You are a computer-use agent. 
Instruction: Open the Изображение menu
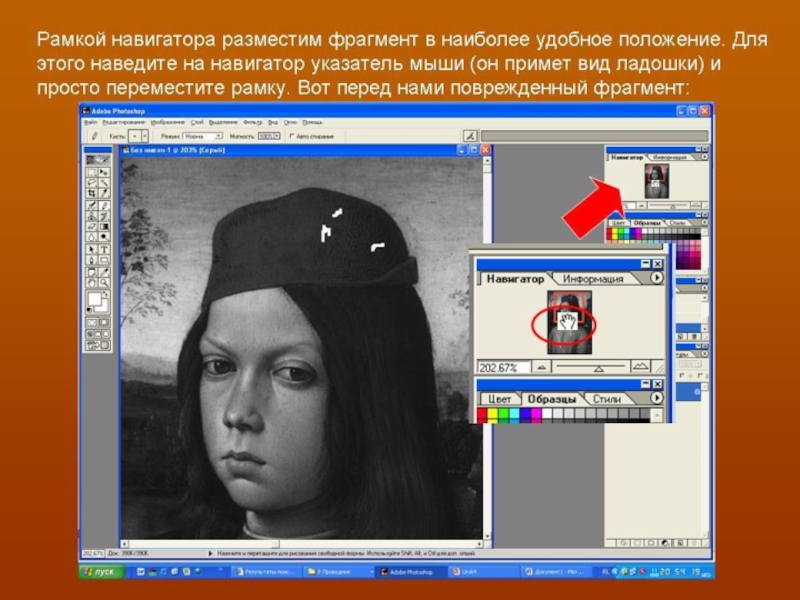[168, 122]
